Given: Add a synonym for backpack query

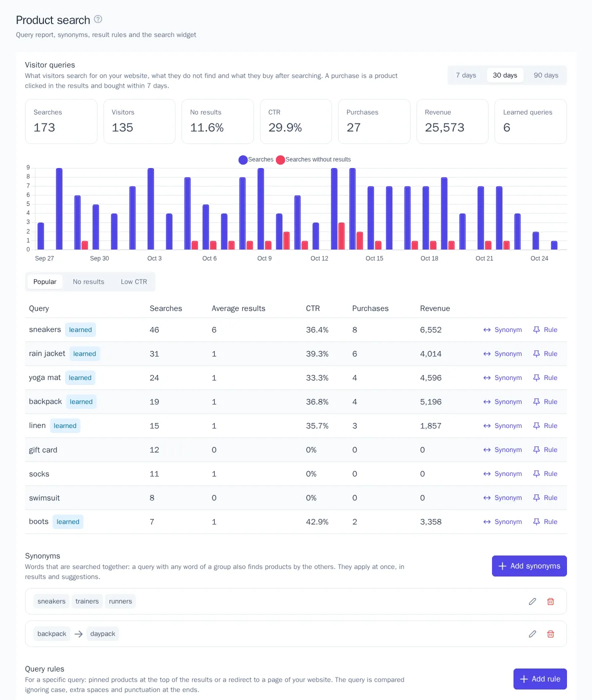Looking at the screenshot, I should tap(502, 402).
